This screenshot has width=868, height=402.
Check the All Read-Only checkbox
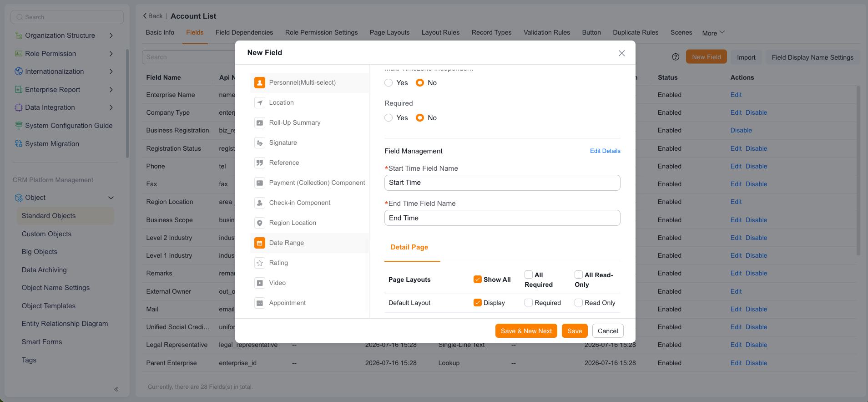click(579, 275)
